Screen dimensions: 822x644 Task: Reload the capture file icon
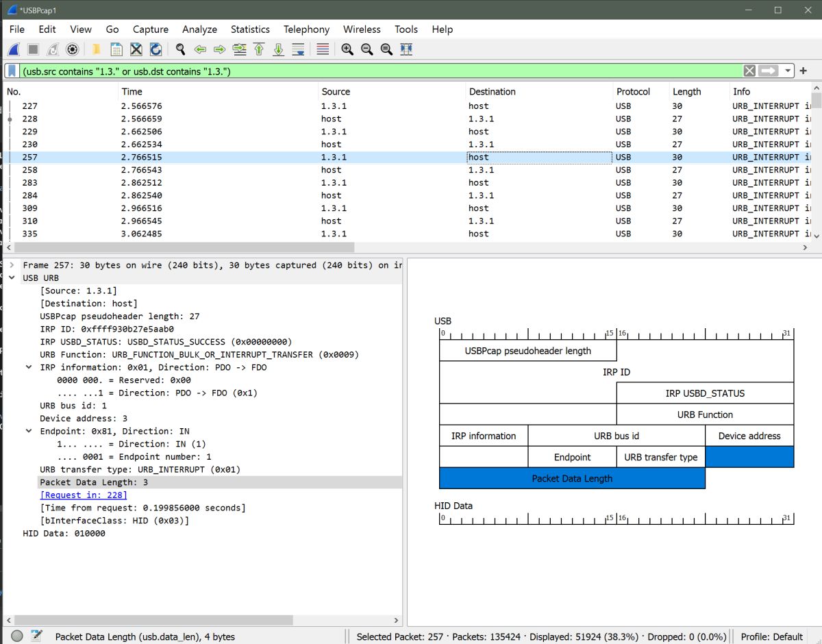(155, 49)
